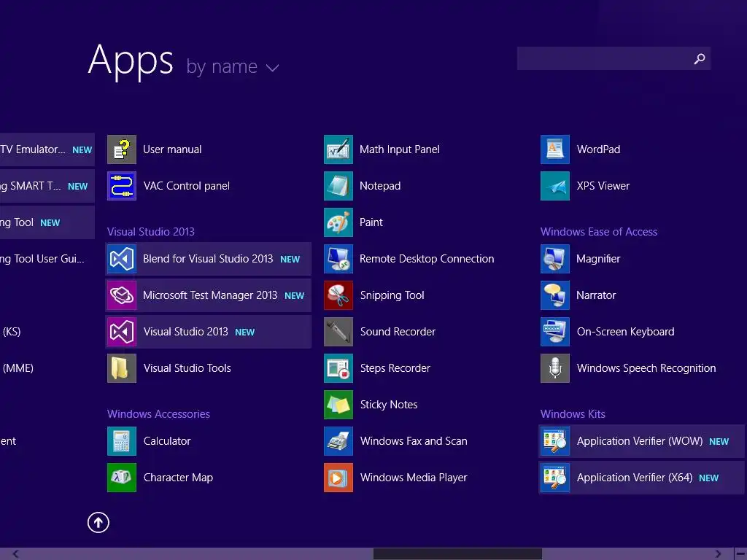Open the '(MME)' app entry
The image size is (747, 560).
pyautogui.click(x=18, y=368)
